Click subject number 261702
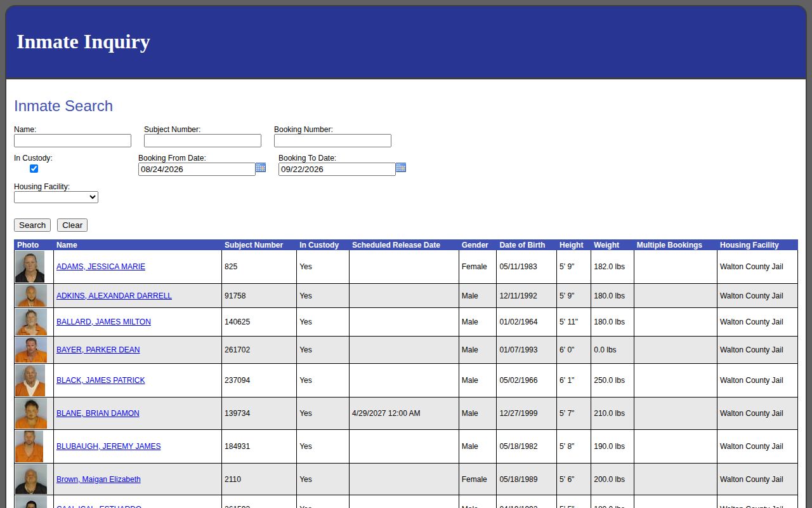 point(237,350)
